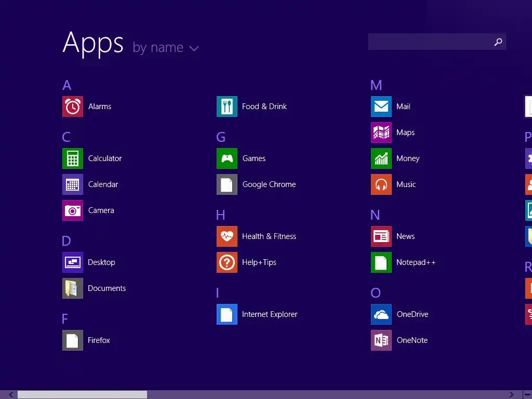The width and height of the screenshot is (532, 399).
Task: Click the 'Camera' label text
Action: click(x=101, y=210)
